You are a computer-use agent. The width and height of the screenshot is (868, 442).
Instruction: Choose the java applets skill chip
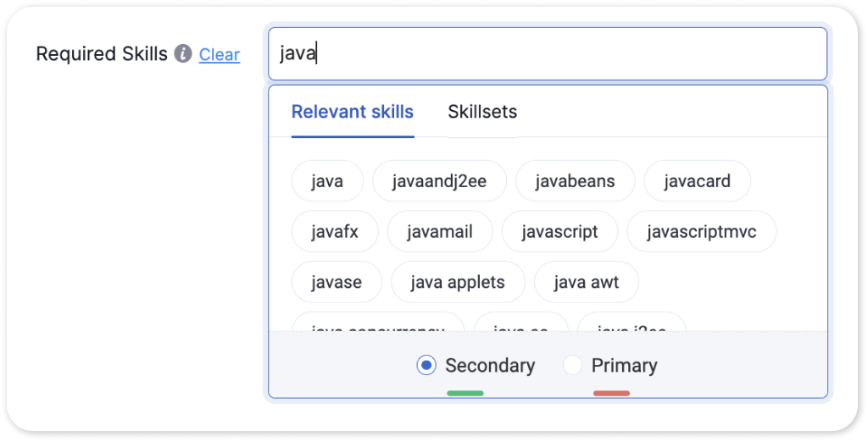pos(458,282)
